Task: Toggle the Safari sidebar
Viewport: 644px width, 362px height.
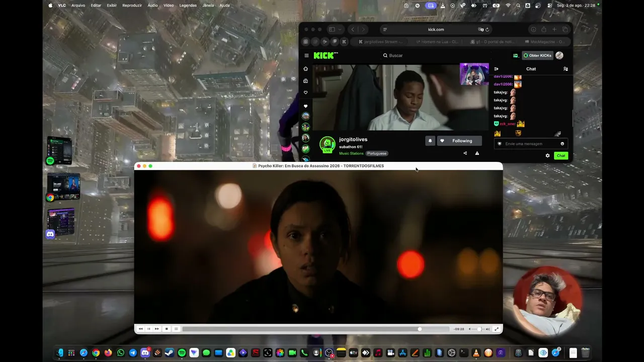Action: 332,30
